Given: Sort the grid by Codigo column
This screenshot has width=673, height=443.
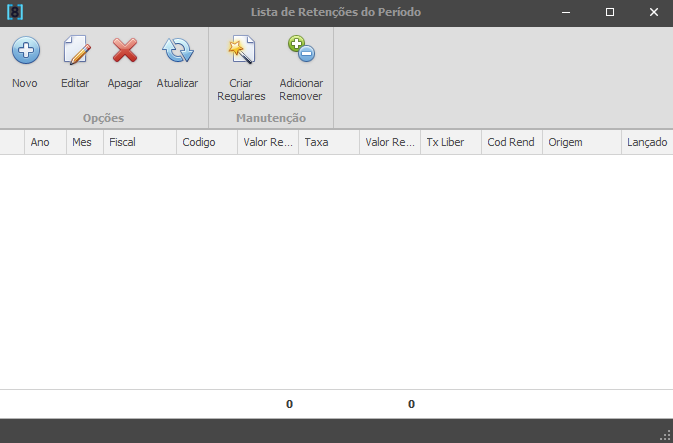Looking at the screenshot, I should click(x=206, y=143).
